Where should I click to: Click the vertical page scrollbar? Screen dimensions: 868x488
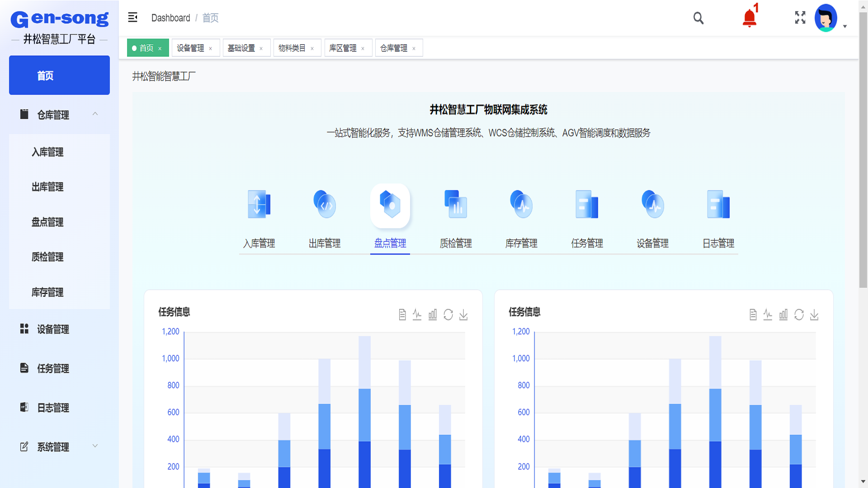tap(863, 149)
